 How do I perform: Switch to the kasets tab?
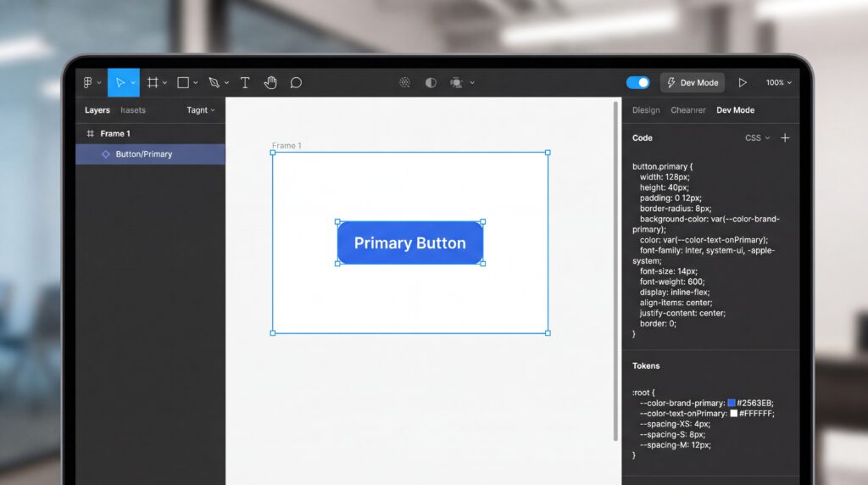tap(133, 110)
